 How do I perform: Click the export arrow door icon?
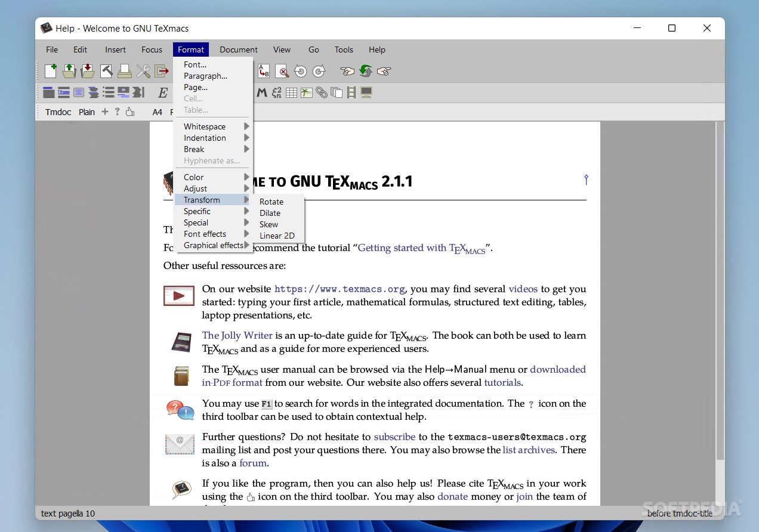pyautogui.click(x=162, y=71)
